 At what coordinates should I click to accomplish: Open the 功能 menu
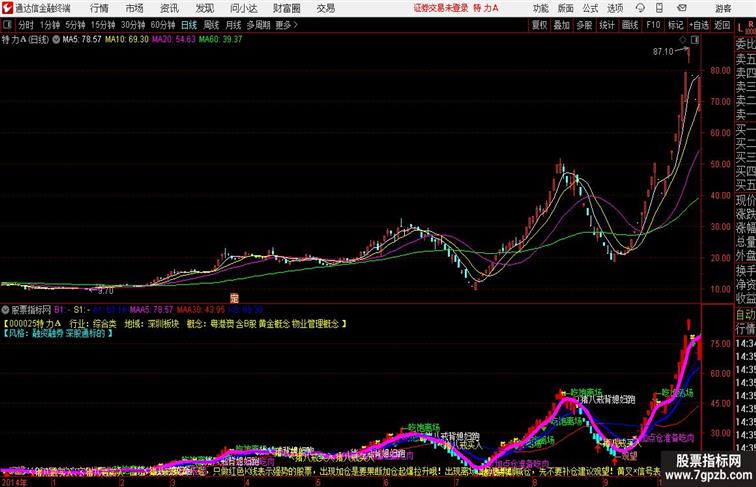(540, 8)
